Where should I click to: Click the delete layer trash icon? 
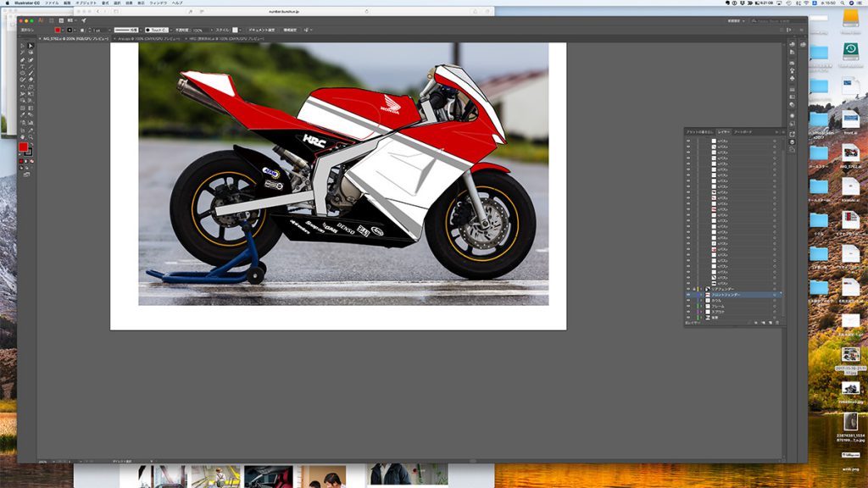(x=777, y=323)
